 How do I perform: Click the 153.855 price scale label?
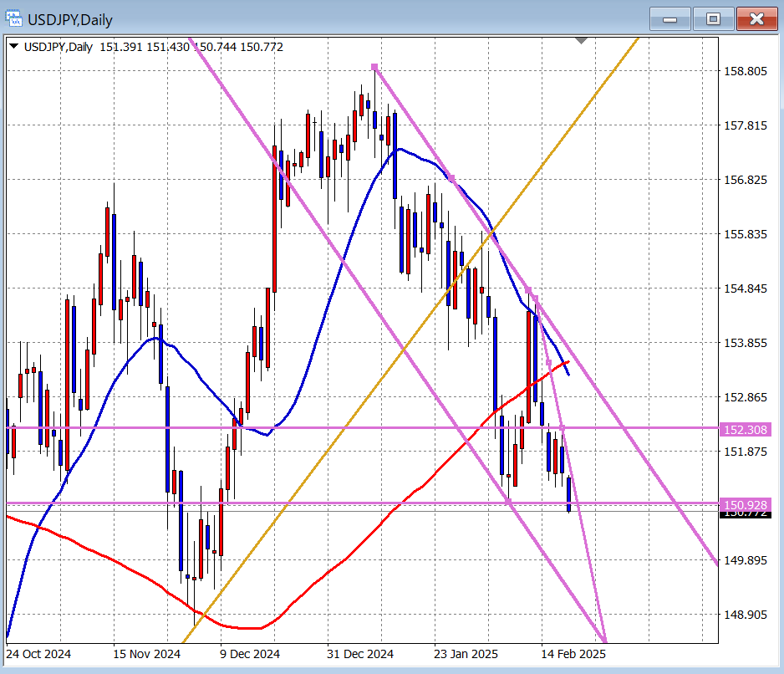[745, 343]
